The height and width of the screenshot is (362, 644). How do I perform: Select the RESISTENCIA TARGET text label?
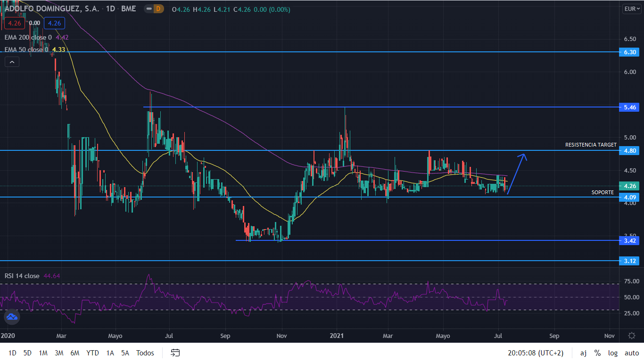pos(591,145)
